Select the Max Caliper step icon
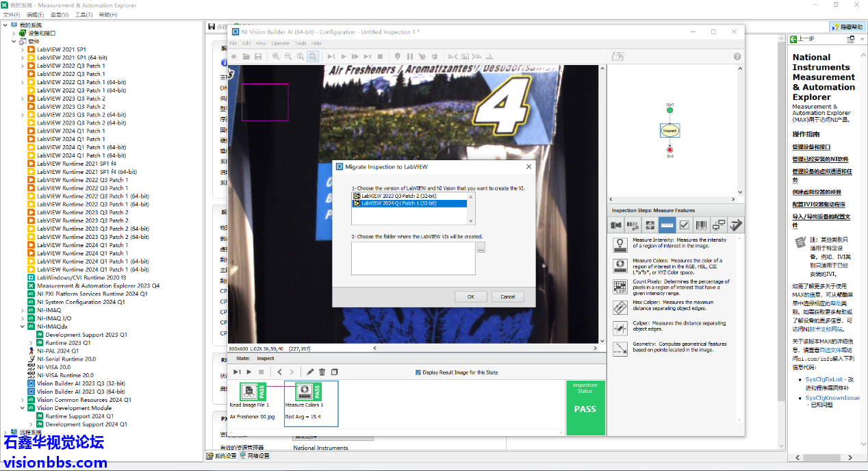The height and width of the screenshot is (471, 868). tap(620, 307)
